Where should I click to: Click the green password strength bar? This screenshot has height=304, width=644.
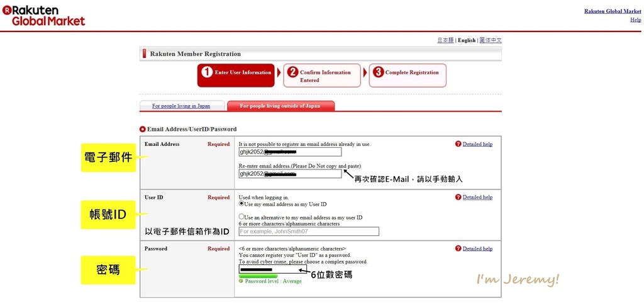click(x=258, y=276)
